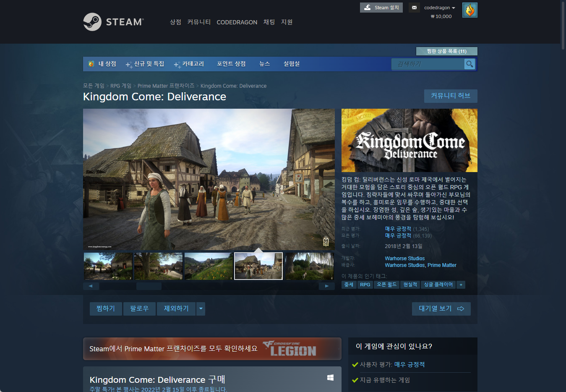Click the 팔로우 button
Viewport: 566px width, 392px height.
coord(139,308)
